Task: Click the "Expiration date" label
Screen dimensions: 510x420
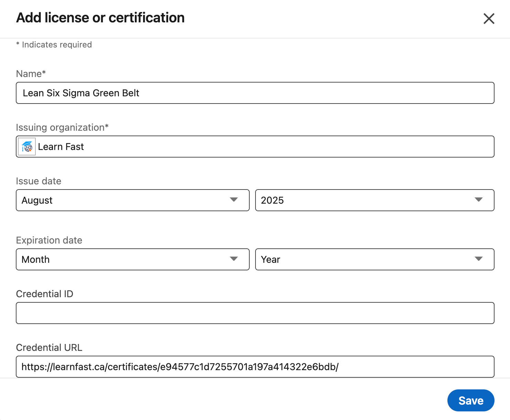Action: click(x=49, y=240)
